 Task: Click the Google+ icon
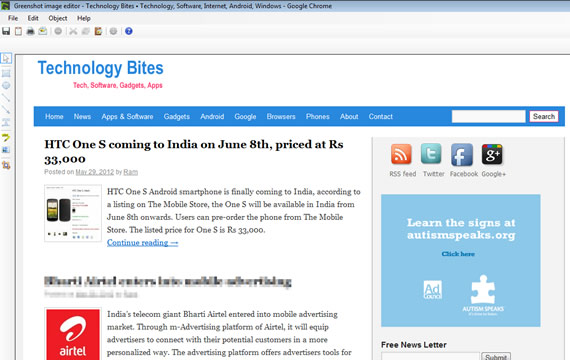tap(492, 154)
